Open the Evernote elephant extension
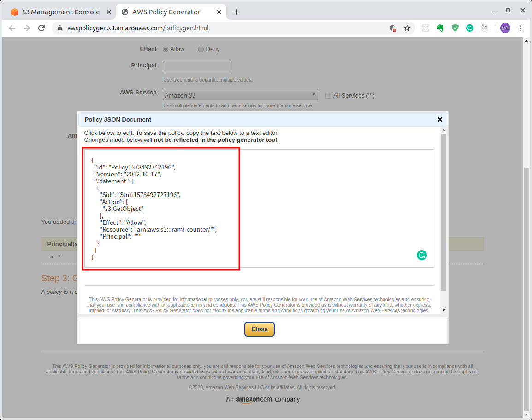The height and width of the screenshot is (420, 532). [x=440, y=28]
